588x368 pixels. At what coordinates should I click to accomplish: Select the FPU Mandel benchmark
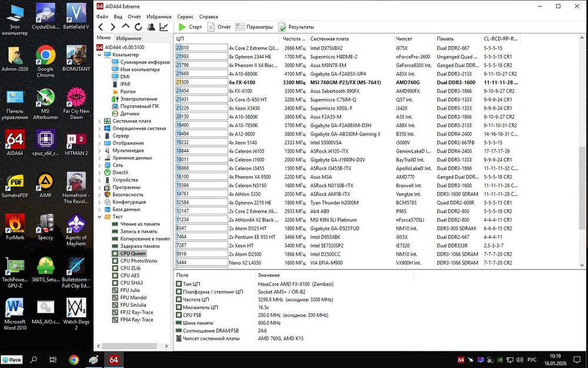133,297
